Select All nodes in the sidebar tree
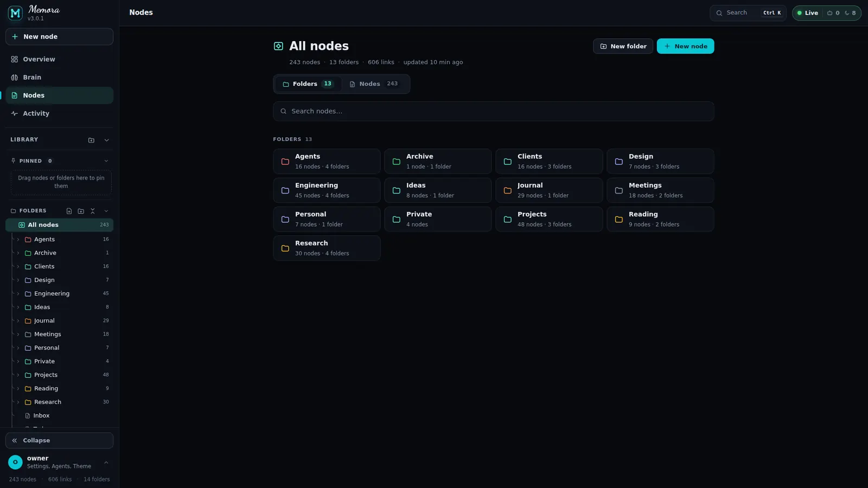The image size is (868, 488). pyautogui.click(x=59, y=225)
